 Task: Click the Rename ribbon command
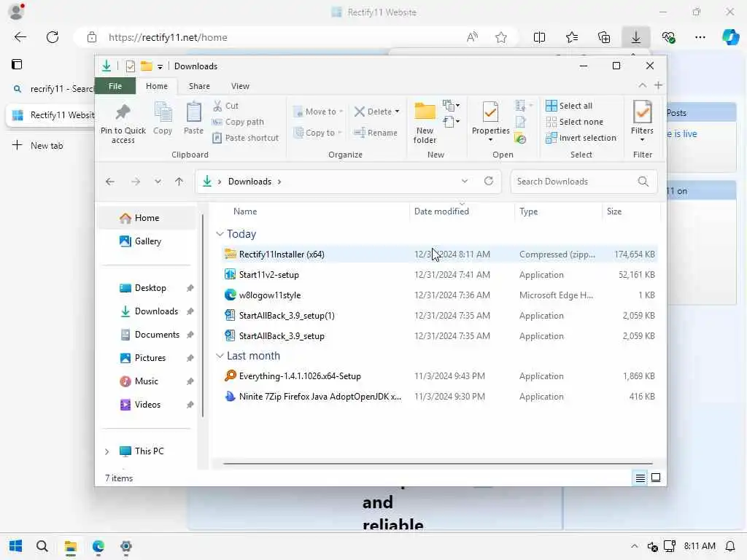(x=376, y=133)
